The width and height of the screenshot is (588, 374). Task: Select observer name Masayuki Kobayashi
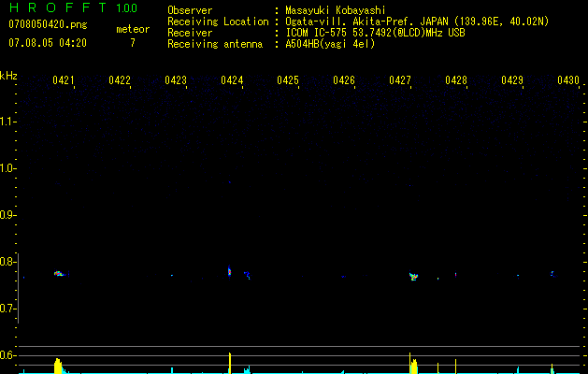point(336,10)
